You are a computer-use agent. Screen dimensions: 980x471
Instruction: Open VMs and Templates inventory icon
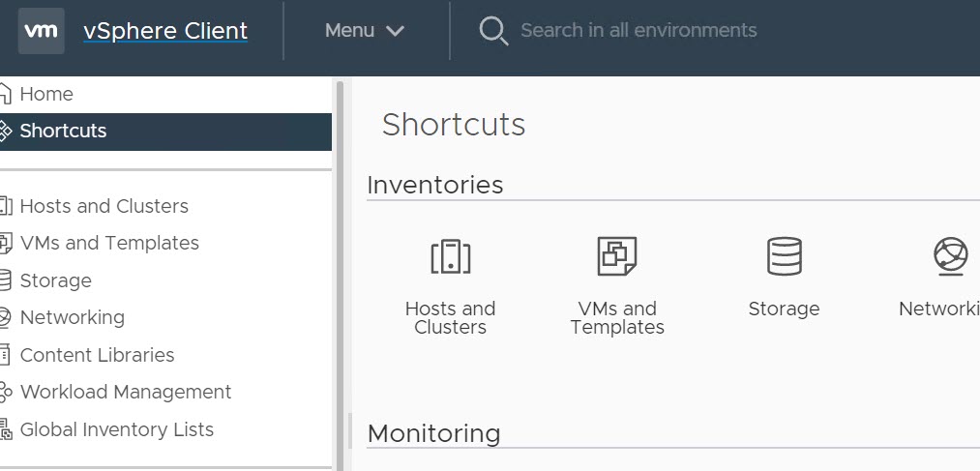616,257
